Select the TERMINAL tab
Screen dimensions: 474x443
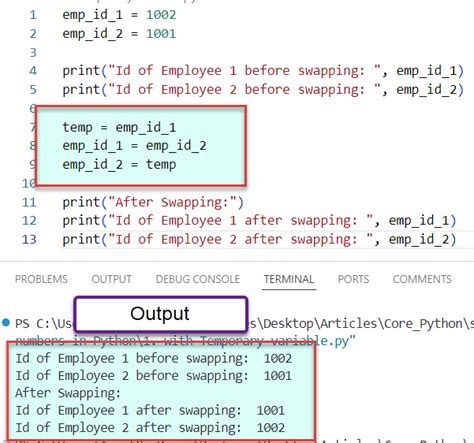tap(289, 279)
